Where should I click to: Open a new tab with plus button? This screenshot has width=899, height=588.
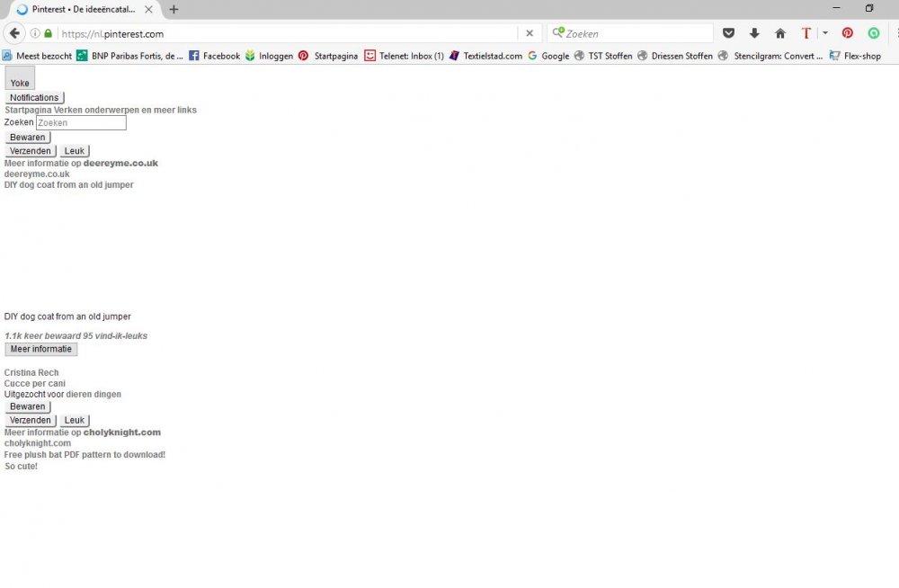(x=174, y=9)
